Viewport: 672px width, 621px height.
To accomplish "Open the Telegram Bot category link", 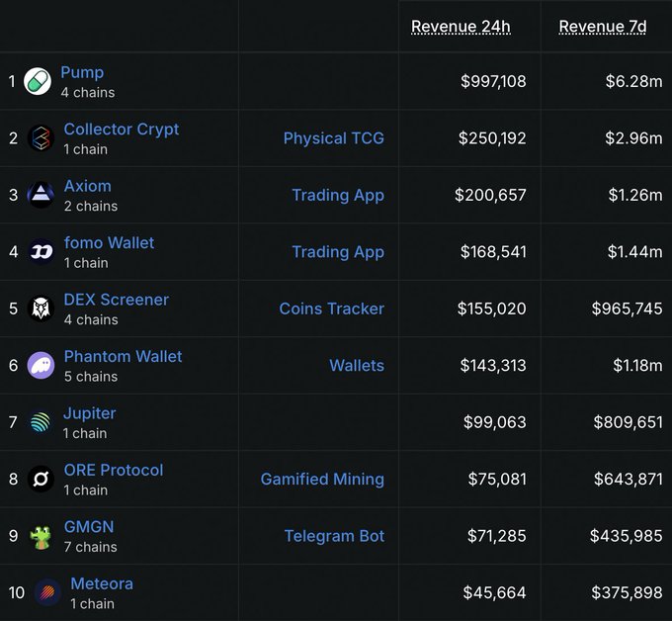I will [x=334, y=536].
